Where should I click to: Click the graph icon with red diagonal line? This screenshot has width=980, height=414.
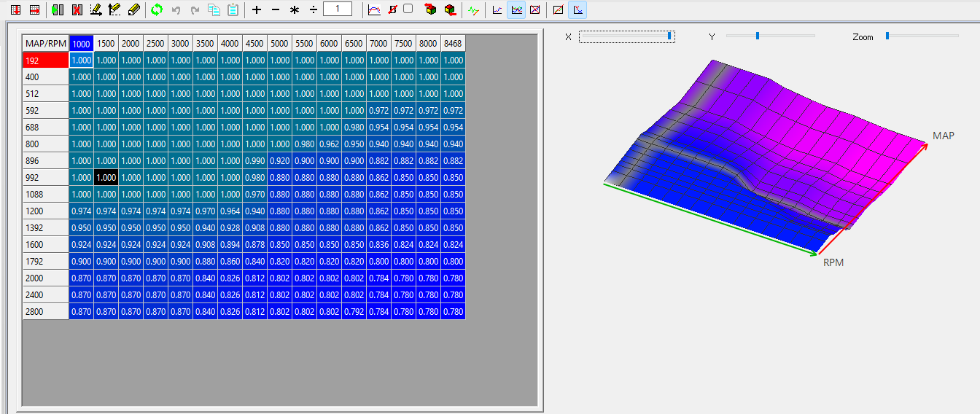pos(558,10)
